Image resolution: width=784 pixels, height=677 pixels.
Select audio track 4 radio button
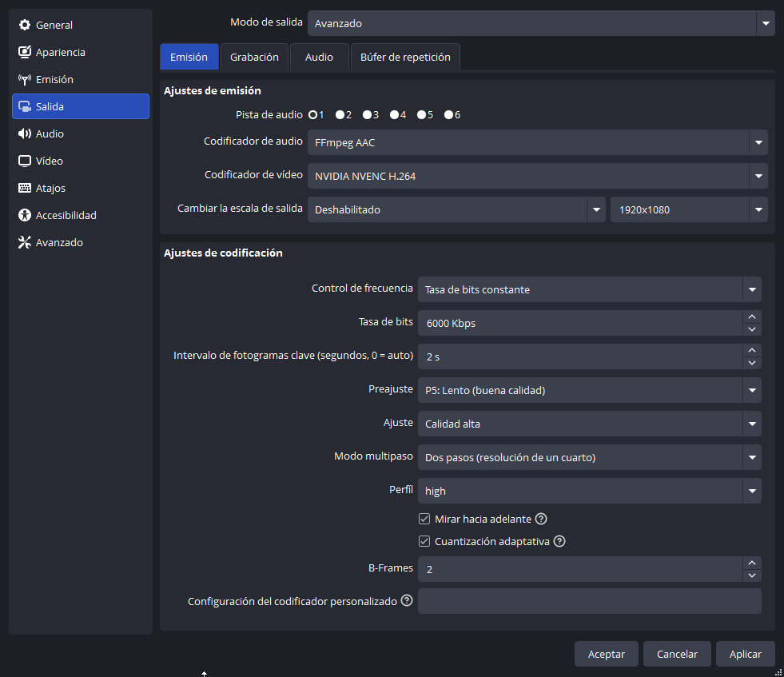(x=395, y=115)
